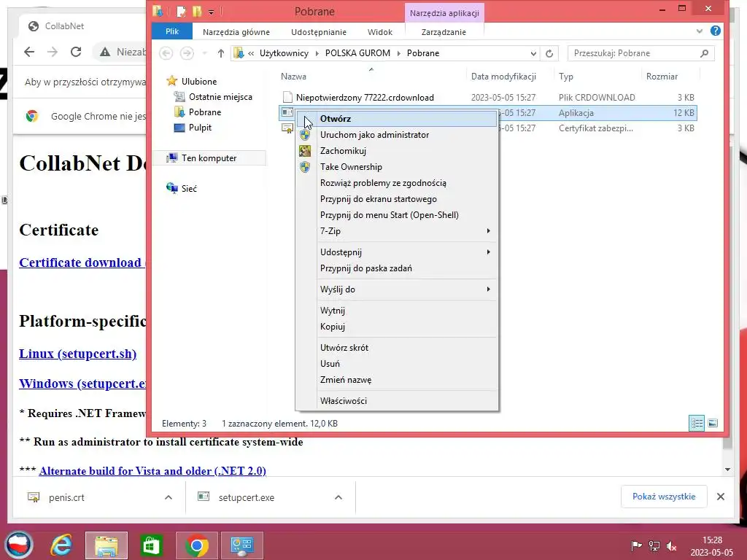The image size is (747, 560).
Task: Open the Widok ribbon tab
Action: click(x=379, y=32)
